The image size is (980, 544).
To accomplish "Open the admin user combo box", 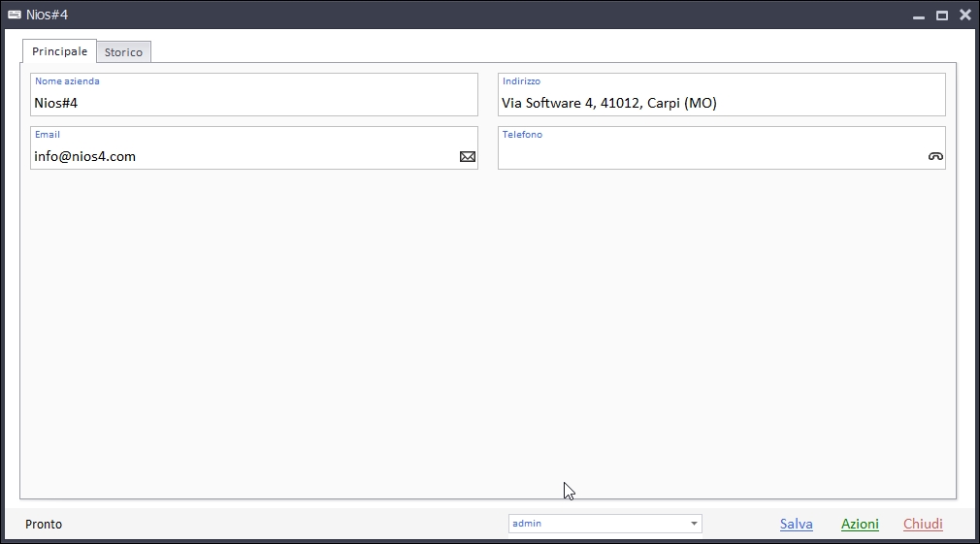I will coord(597,524).
